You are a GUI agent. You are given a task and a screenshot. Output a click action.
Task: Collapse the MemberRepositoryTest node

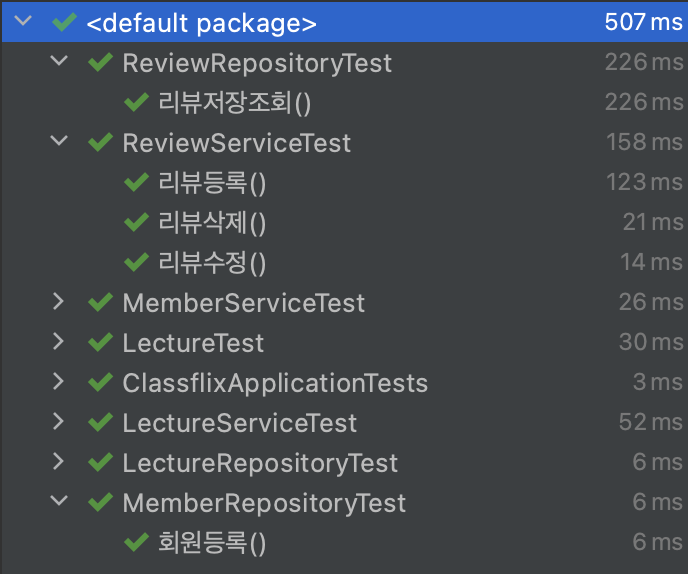click(59, 500)
